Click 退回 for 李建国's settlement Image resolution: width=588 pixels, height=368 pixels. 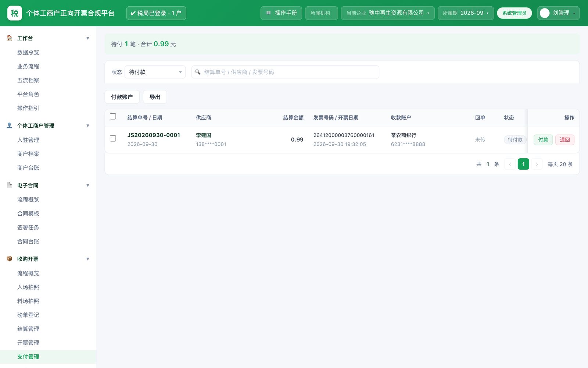coord(565,140)
